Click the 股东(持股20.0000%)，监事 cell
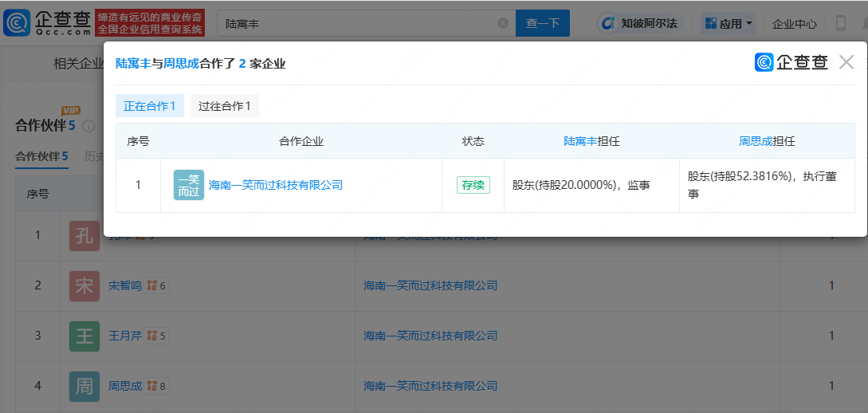The width and height of the screenshot is (868, 413). 591,186
